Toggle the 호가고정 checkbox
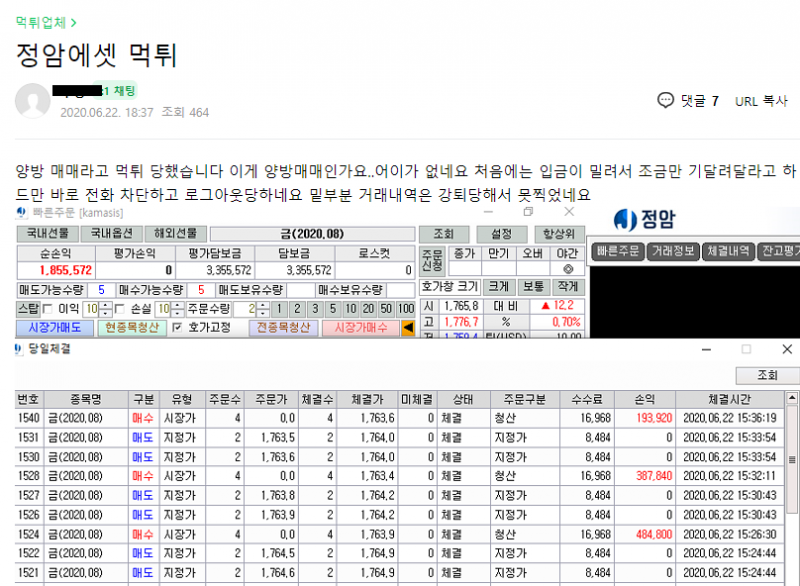 (x=177, y=327)
